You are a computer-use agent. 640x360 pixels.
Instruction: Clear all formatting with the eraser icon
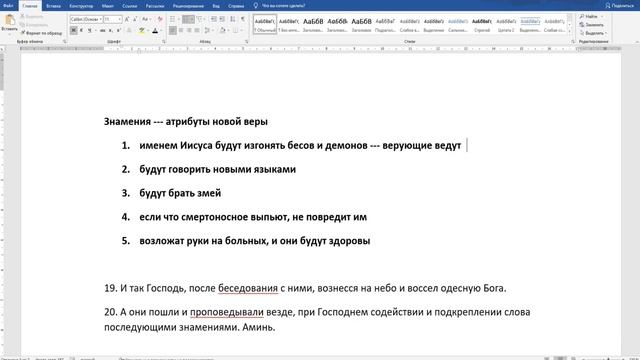pyautogui.click(x=160, y=19)
